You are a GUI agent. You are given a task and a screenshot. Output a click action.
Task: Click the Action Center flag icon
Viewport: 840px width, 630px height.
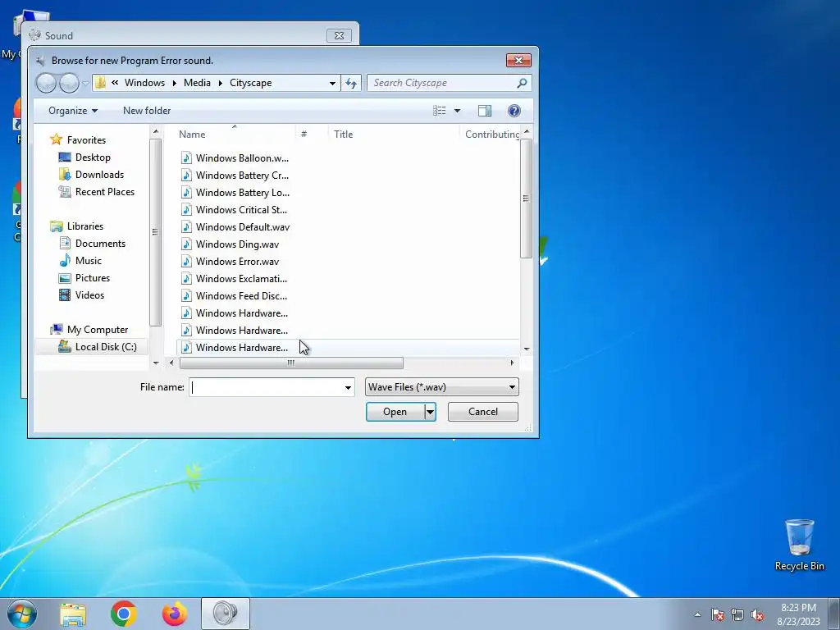tap(718, 614)
